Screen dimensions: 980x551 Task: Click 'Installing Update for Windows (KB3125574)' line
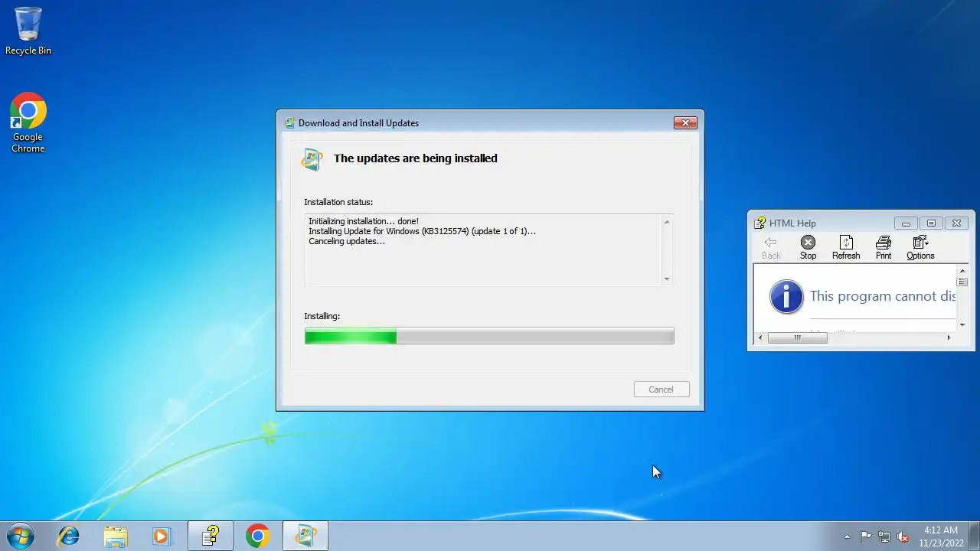[422, 231]
